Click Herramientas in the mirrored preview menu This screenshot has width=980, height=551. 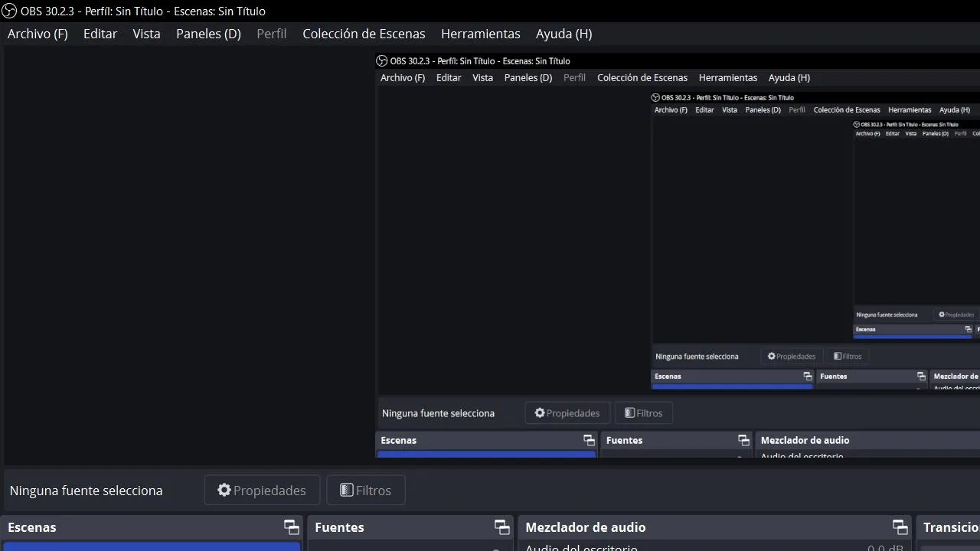[x=728, y=77]
